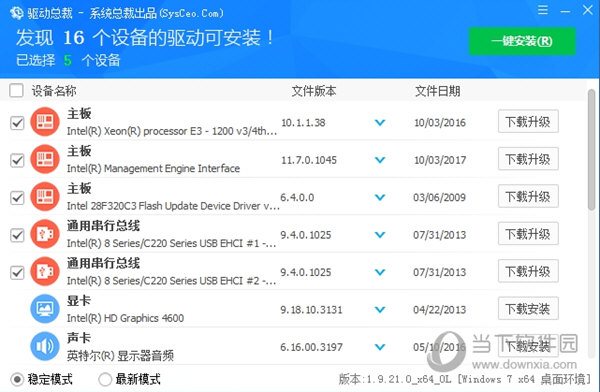Click version text 6.16.00.3197
600x392 pixels.
click(x=311, y=347)
